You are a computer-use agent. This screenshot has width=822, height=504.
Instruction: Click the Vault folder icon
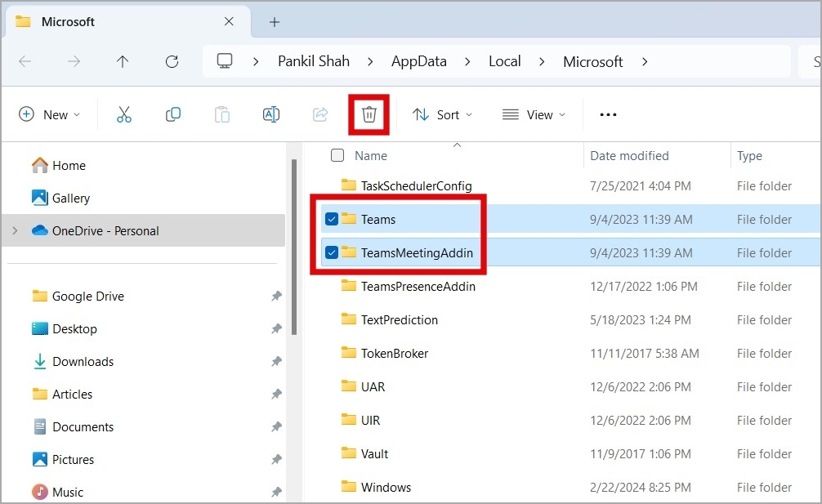(349, 453)
